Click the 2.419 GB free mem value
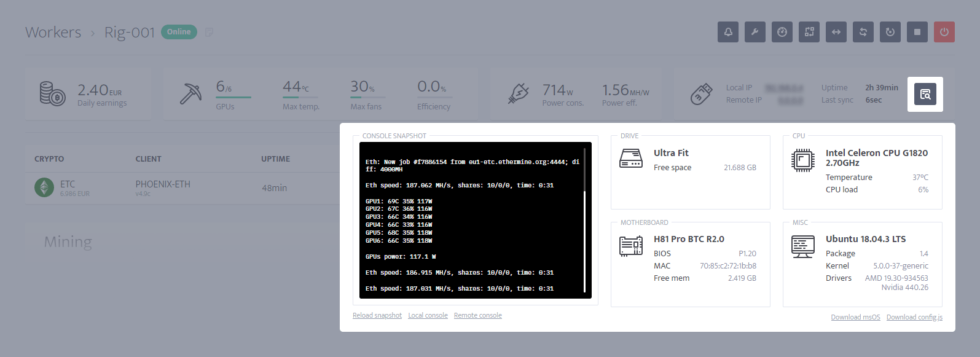Image resolution: width=980 pixels, height=357 pixels. pyautogui.click(x=742, y=278)
